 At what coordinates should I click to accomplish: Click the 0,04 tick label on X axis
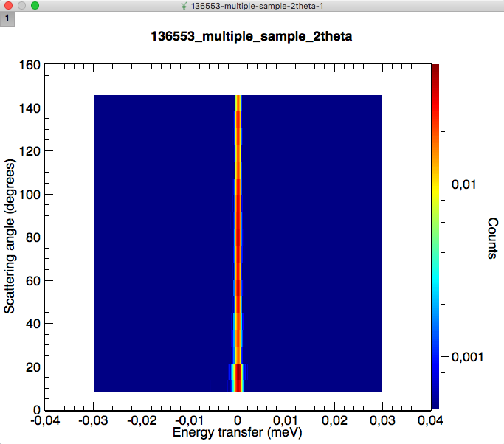click(x=431, y=422)
